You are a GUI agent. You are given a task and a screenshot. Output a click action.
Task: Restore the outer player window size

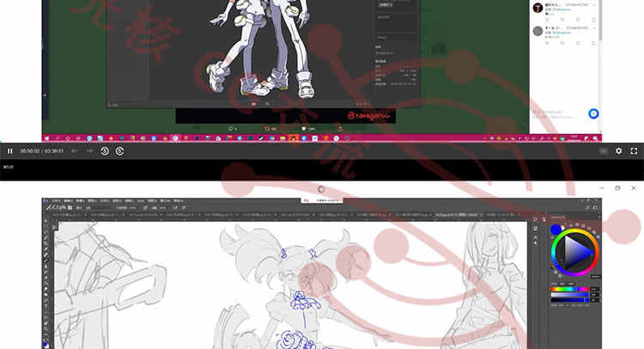tap(617, 188)
